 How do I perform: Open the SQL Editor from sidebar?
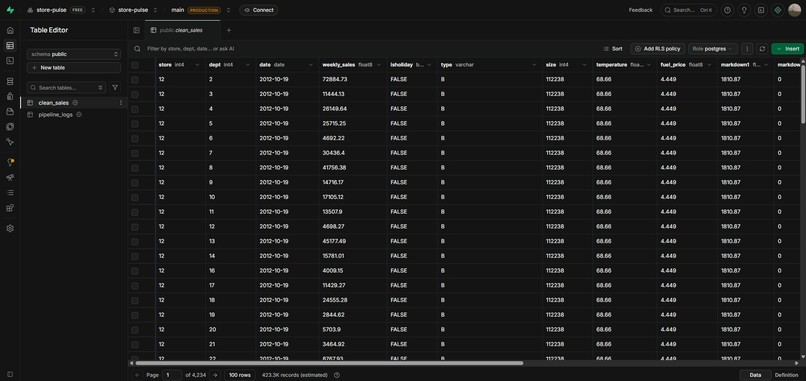click(x=10, y=61)
